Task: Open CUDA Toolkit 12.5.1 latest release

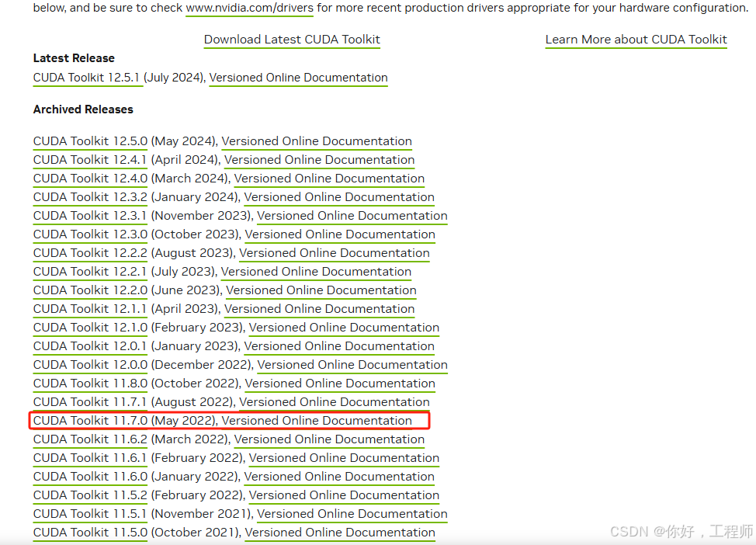Action: (x=86, y=78)
